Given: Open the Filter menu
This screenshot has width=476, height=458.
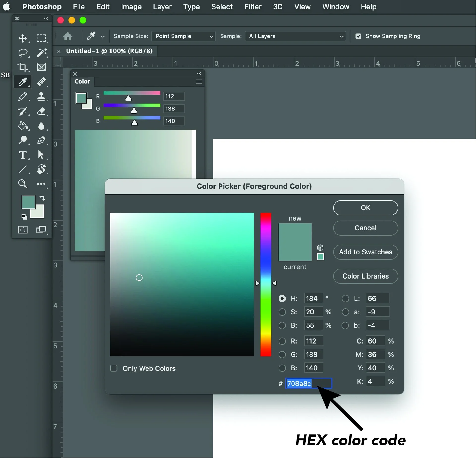Looking at the screenshot, I should pos(253,7).
